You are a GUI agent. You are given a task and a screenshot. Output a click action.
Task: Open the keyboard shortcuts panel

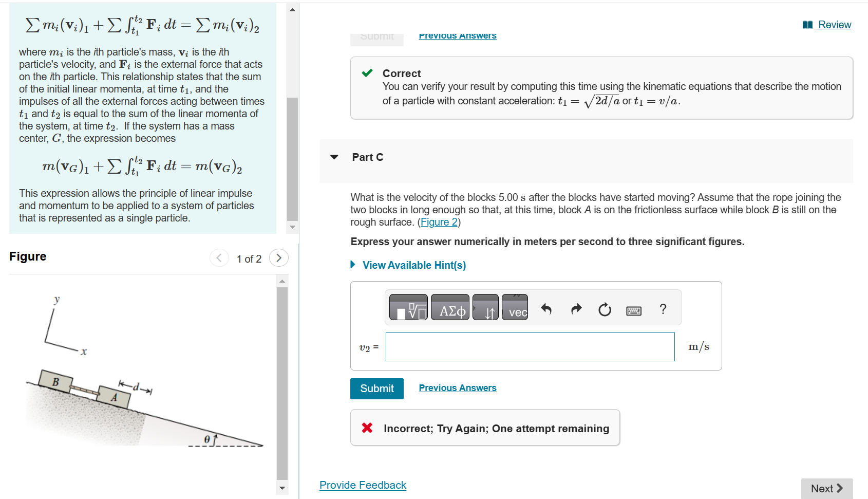[x=634, y=310]
